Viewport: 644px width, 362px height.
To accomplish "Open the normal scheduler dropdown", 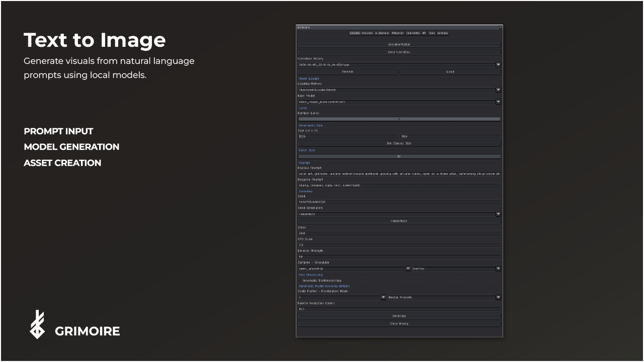I will coord(457,268).
